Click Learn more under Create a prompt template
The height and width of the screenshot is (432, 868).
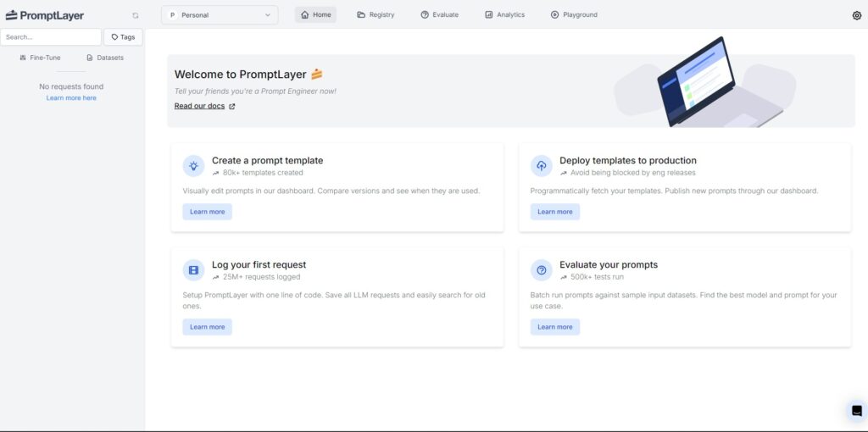point(207,212)
